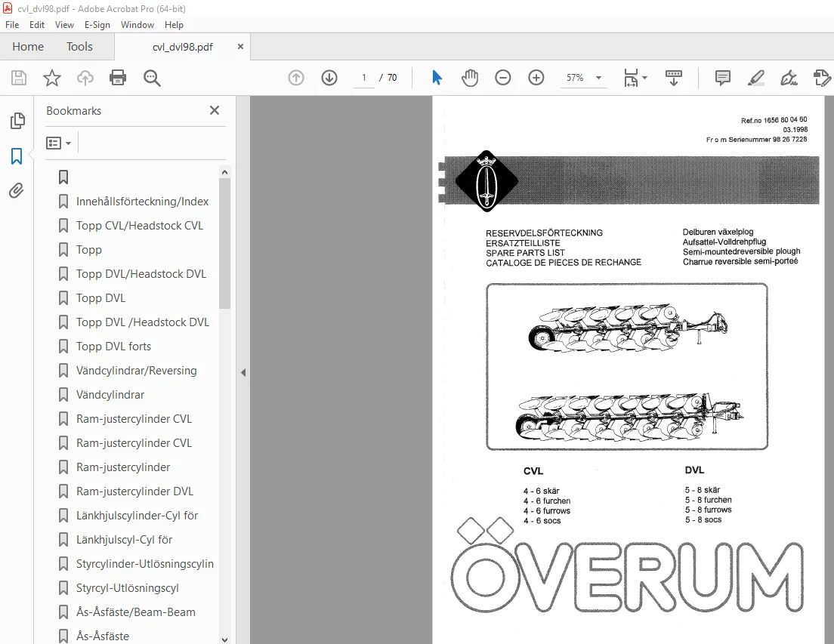Close the Bookmarks panel
This screenshot has width=834, height=644.
[215, 110]
